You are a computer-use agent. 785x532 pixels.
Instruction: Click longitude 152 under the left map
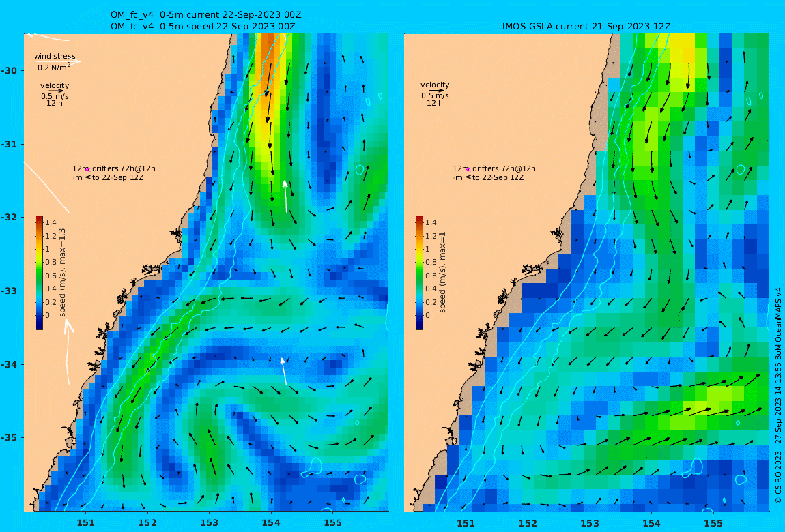(x=147, y=523)
